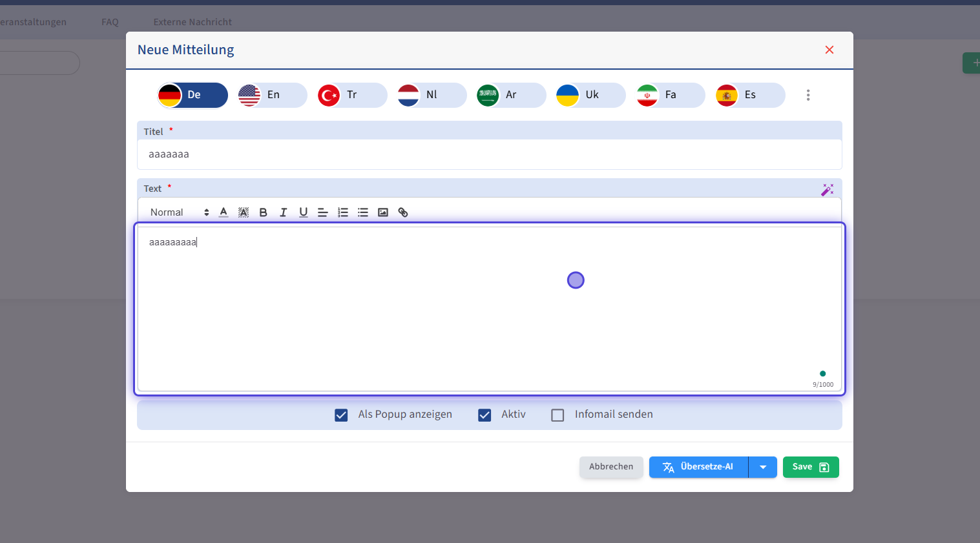Save the new message
The width and height of the screenshot is (980, 543).
coord(810,467)
